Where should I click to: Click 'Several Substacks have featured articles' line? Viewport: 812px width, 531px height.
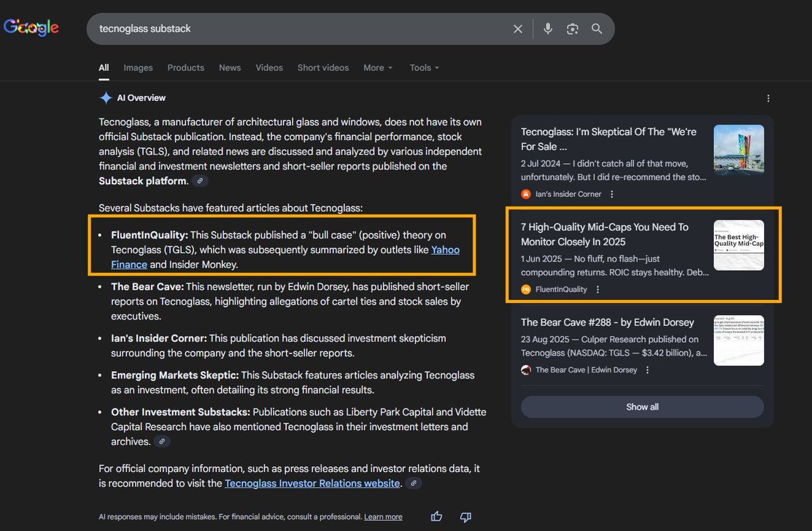click(231, 208)
